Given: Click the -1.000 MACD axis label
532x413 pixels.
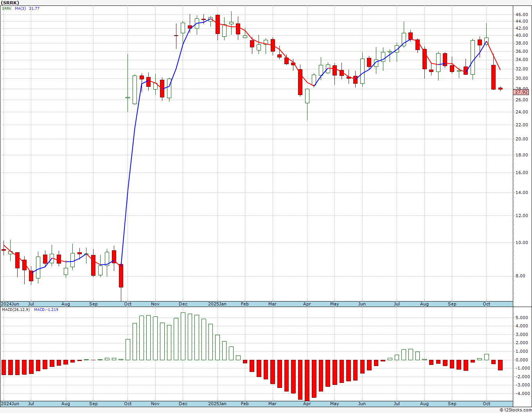Looking at the screenshot, I should [x=522, y=368].
